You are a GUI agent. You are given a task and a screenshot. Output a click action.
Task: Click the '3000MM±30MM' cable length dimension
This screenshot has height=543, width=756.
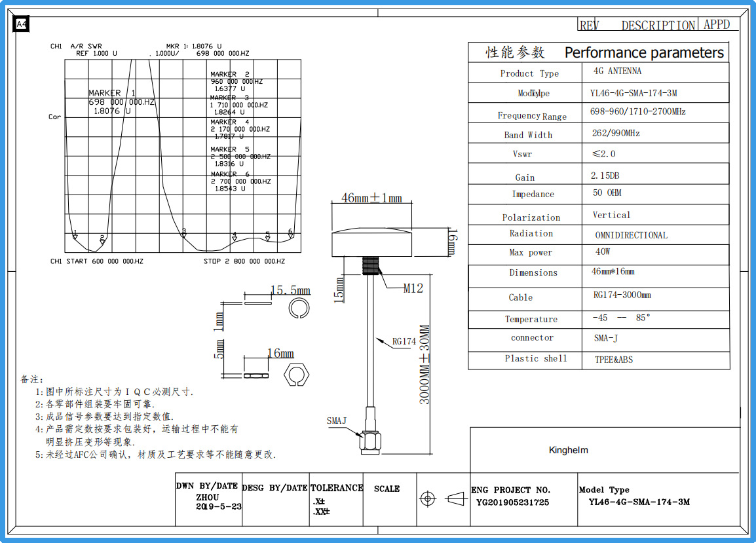tap(425, 365)
